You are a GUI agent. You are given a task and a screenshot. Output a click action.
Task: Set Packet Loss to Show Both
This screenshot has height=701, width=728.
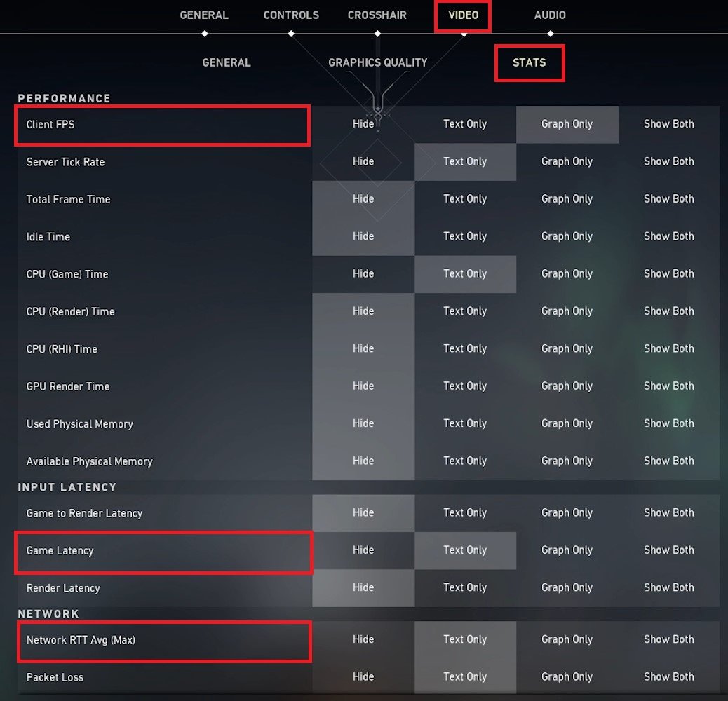[x=669, y=676]
